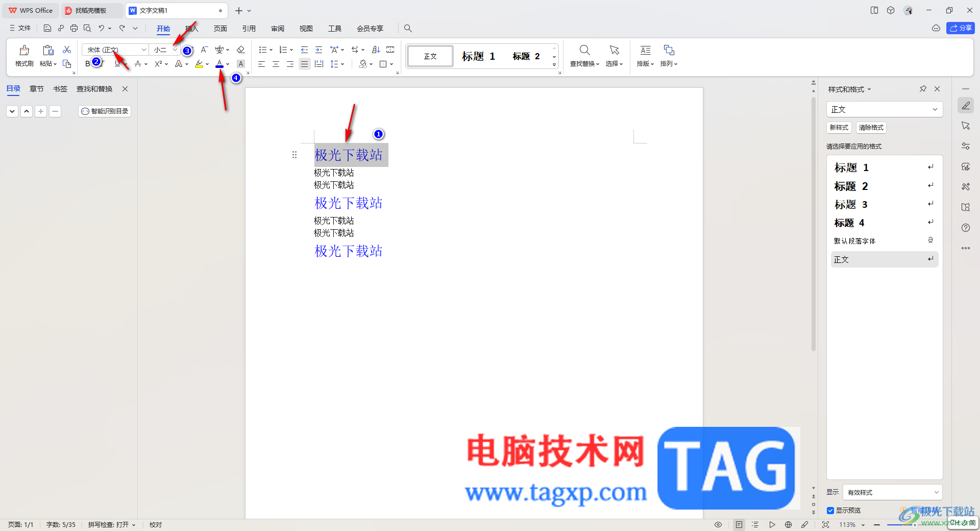
Task: Apply the blue font color swatch
Action: 219,64
